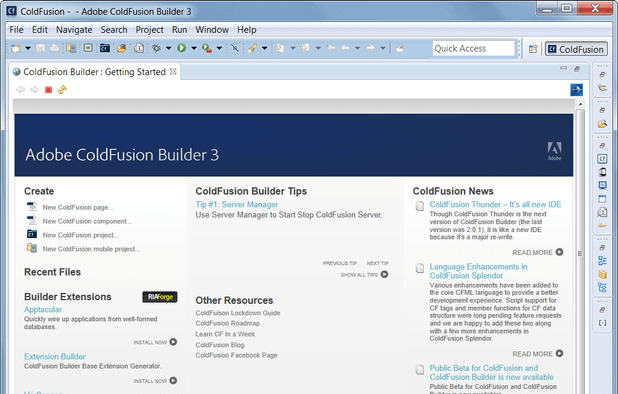618x394 pixels.
Task: Click the page scrollbar up arrow
Action: pos(580,104)
